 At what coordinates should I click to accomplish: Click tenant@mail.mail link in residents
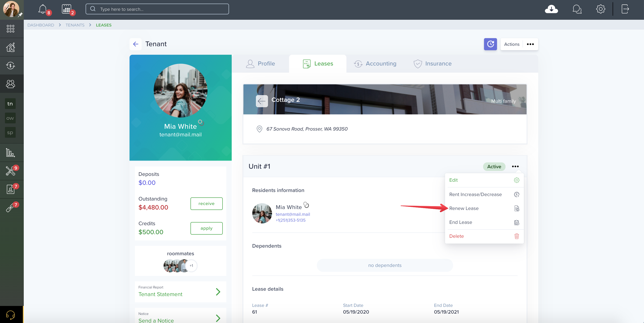pyautogui.click(x=292, y=214)
